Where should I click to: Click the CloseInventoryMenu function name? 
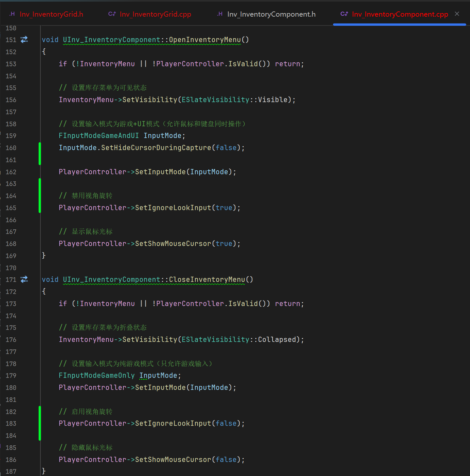(x=207, y=280)
